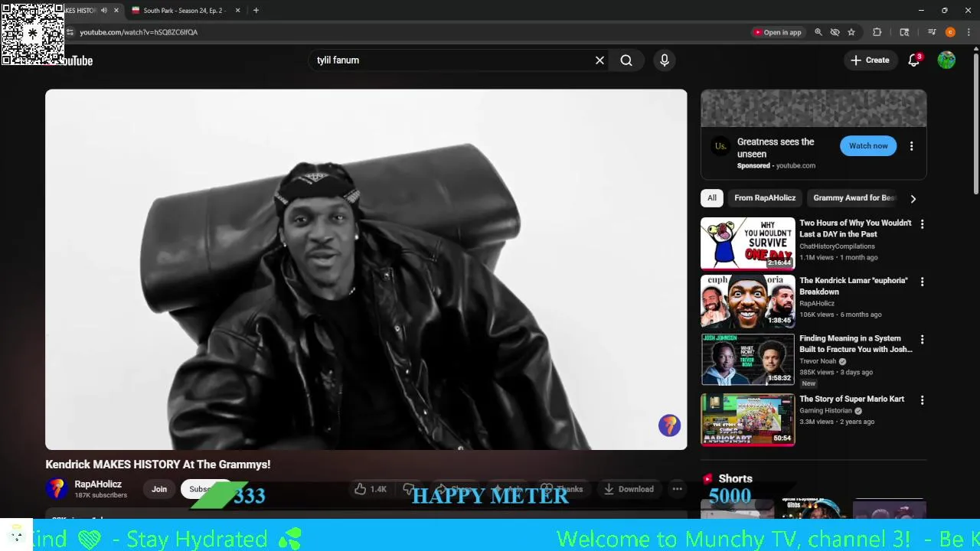Click RapAHolicz watermark in video corner
This screenshot has height=551, width=980.
669,425
